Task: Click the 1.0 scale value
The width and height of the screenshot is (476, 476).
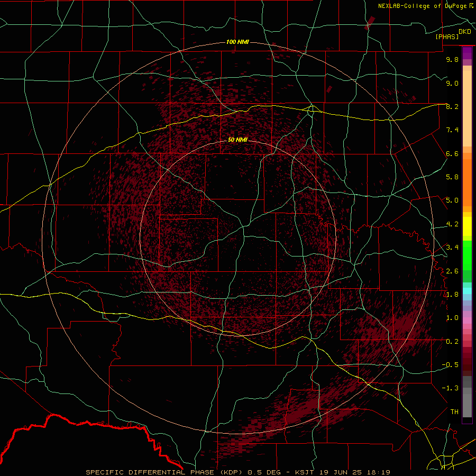Action: 452,318
